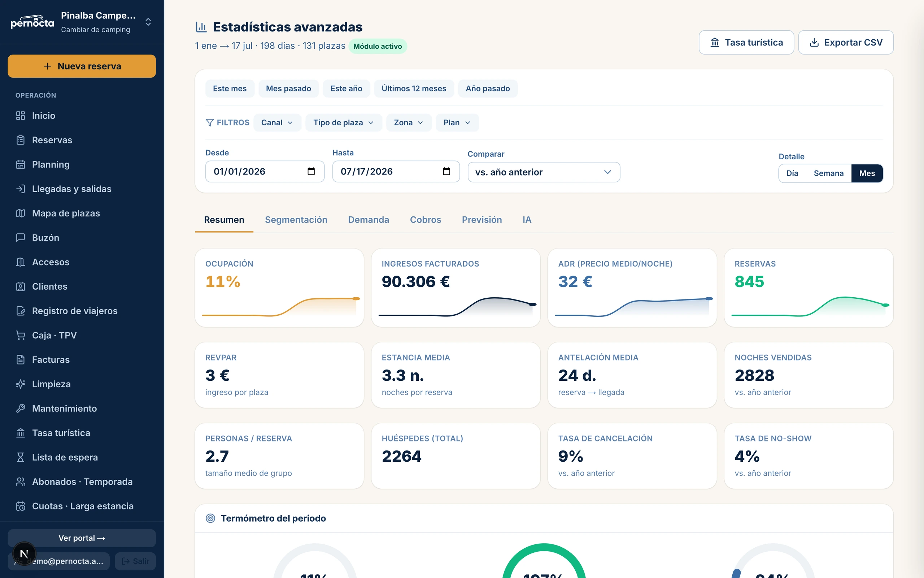This screenshot has height=578, width=924.
Task: Open the Canal filter dropdown
Action: (277, 123)
